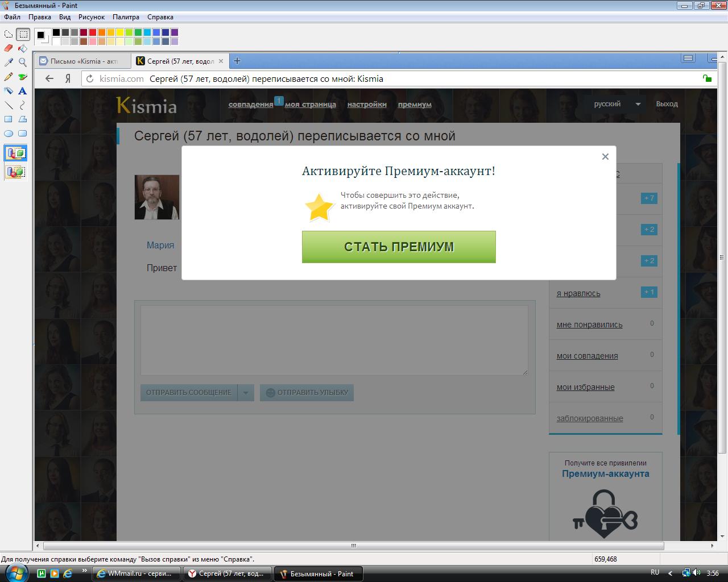Open the Windows Start orb
The image size is (728, 582).
tap(15, 573)
